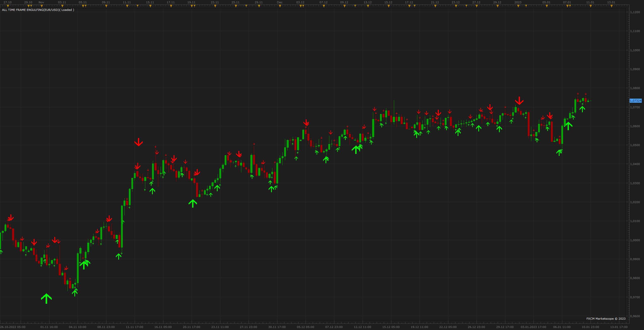Click the 30.11 17:00 time label
644x330 pixels.
coord(277,327)
